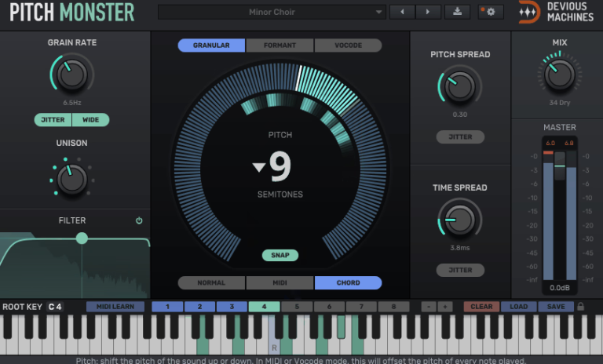The image size is (603, 364).
Task: Select chord slot 3
Action: click(232, 307)
